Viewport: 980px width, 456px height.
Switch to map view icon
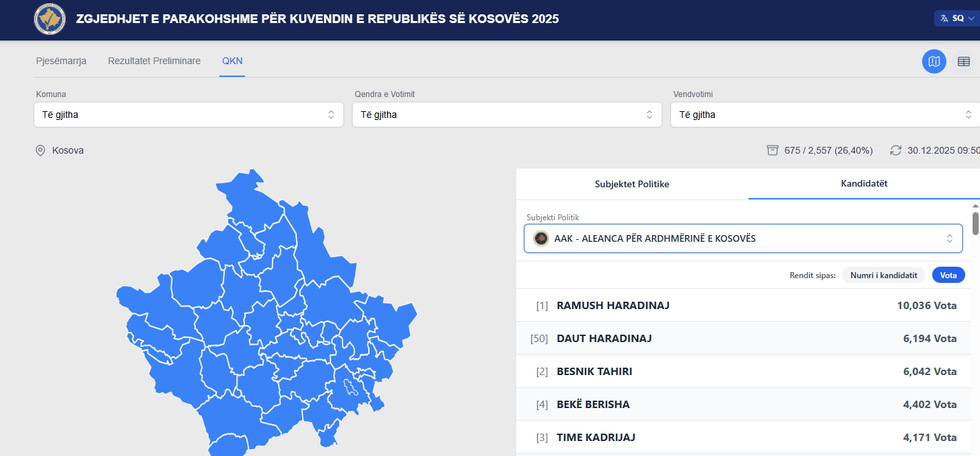(x=934, y=61)
